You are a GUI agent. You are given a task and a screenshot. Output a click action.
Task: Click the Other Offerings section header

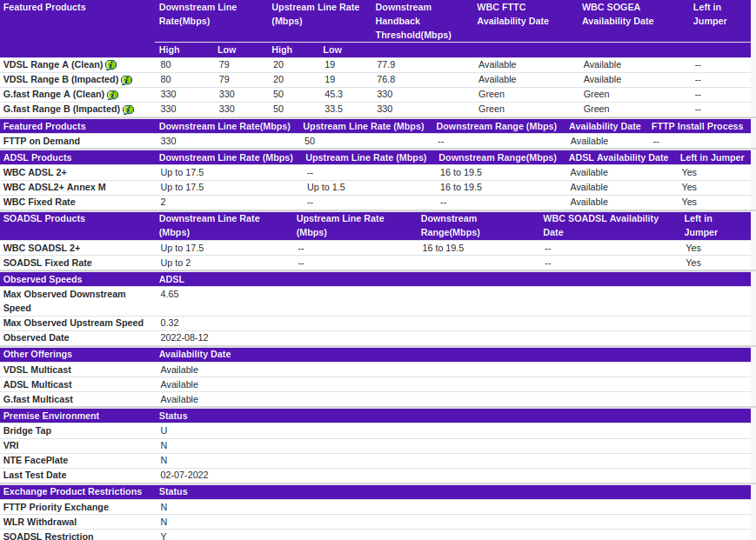pyautogui.click(x=37, y=354)
